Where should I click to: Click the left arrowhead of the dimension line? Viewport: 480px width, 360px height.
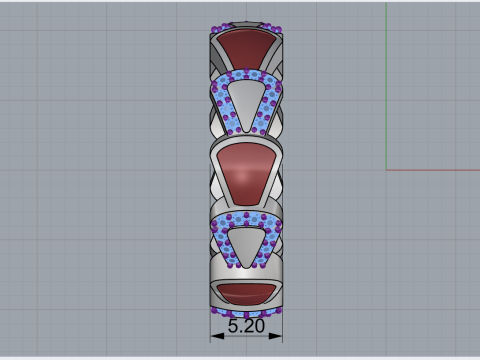217,336
